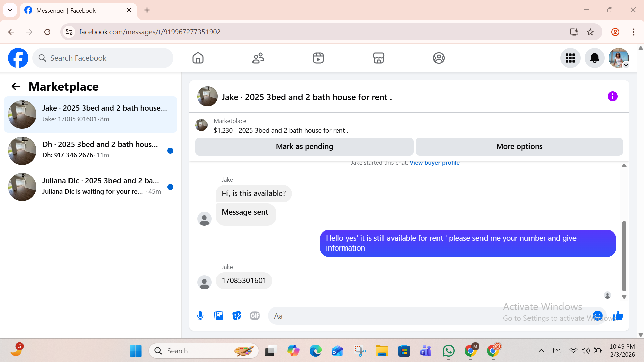Go back with browser back arrow
Screen dimensions: 644x362
[x=11, y=32]
